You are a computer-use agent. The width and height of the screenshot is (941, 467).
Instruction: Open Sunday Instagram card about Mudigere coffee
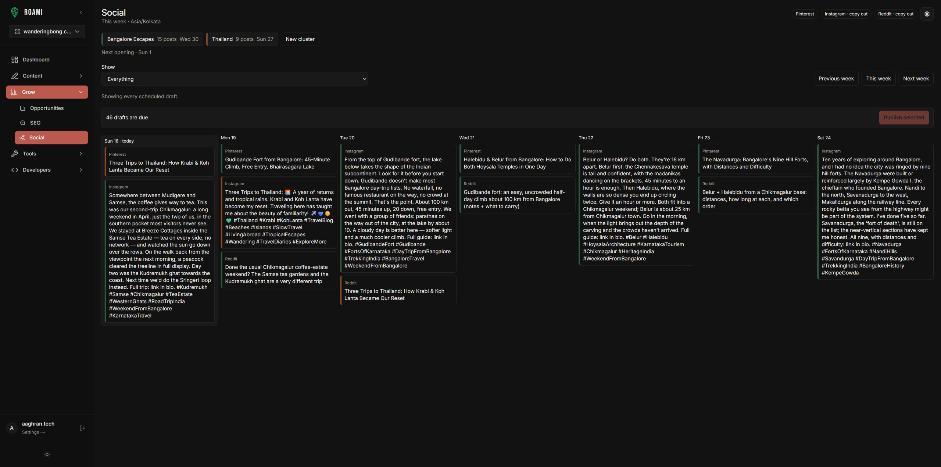(160, 252)
